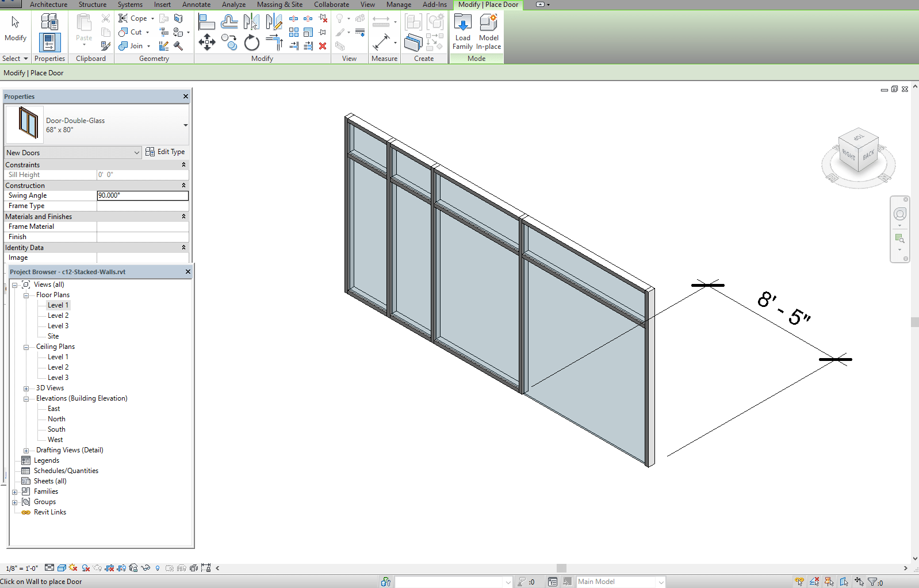Open Join geometry dropdown arrow

click(x=148, y=47)
